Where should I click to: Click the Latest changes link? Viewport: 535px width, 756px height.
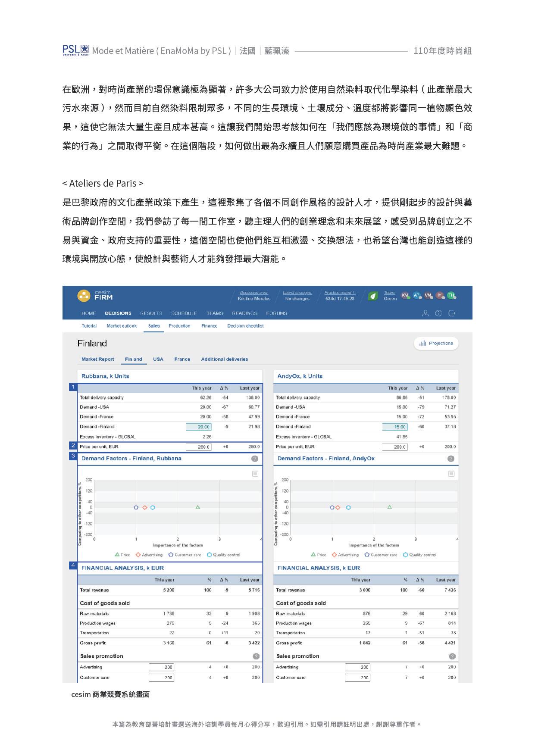[x=297, y=293]
